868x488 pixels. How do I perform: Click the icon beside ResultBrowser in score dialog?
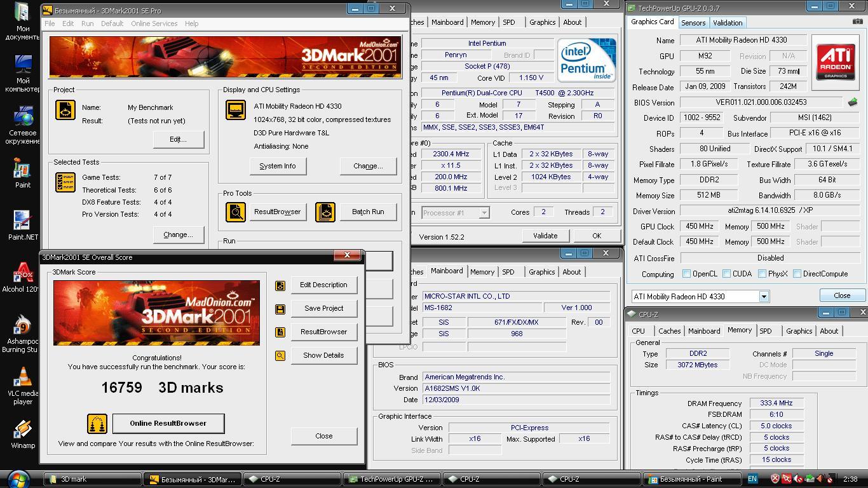(x=280, y=332)
